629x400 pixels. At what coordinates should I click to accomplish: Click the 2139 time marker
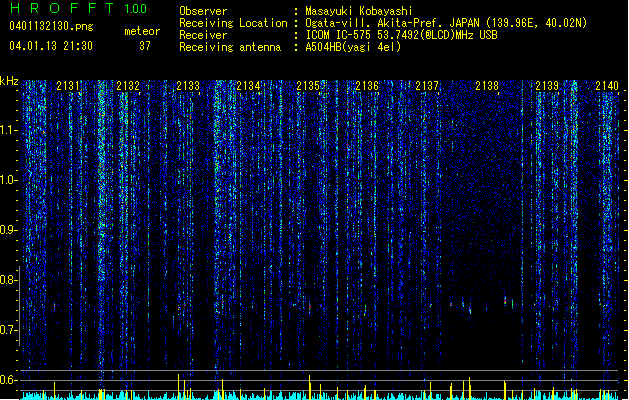[x=547, y=86]
